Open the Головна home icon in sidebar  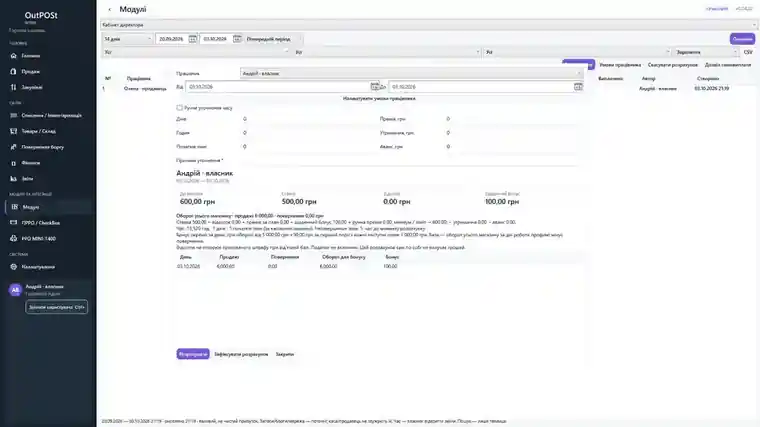(x=14, y=56)
